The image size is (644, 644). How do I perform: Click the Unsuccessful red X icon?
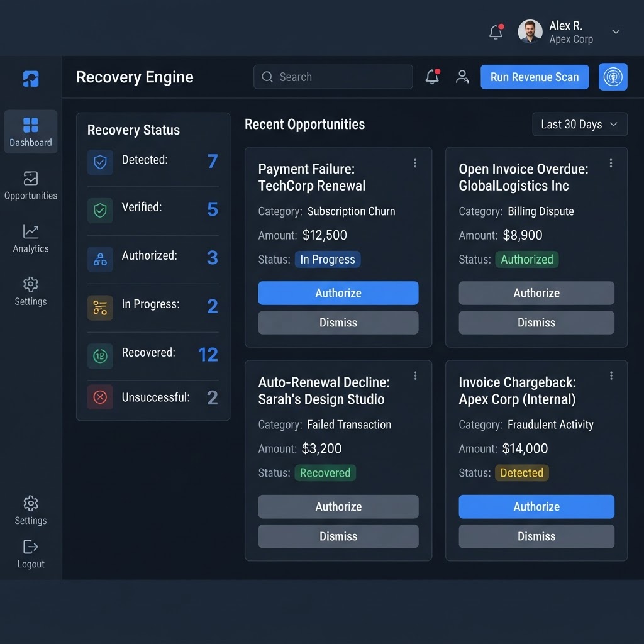pos(100,397)
